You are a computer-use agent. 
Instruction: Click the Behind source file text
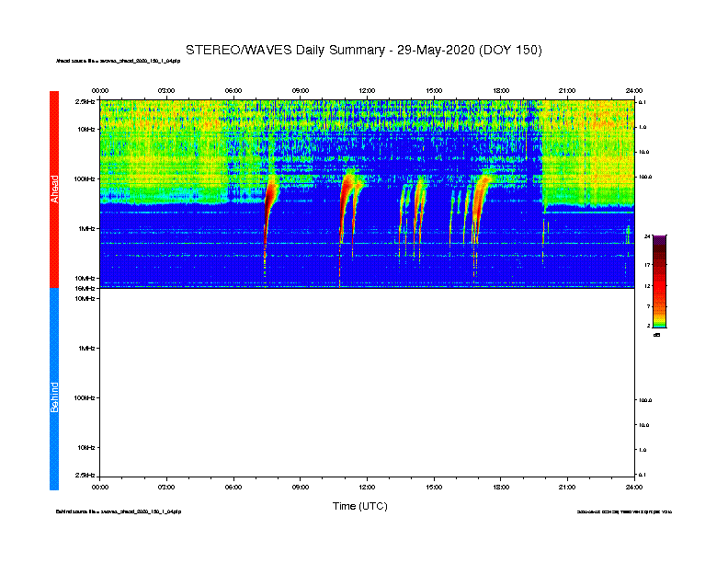[x=119, y=511]
